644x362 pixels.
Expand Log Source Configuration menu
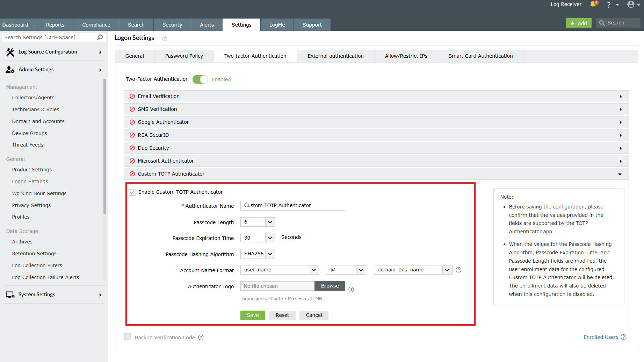(100, 52)
